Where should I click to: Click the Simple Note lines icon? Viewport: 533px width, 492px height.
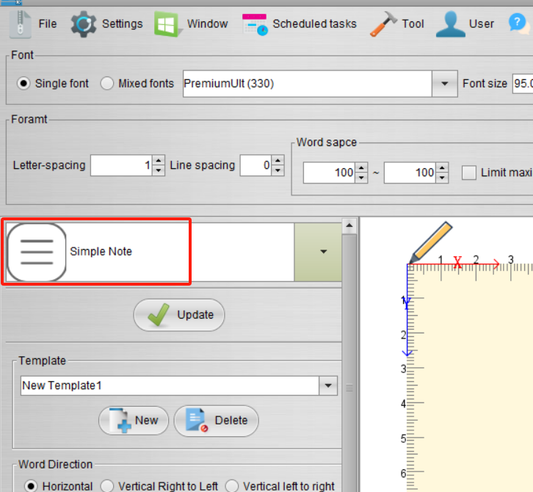click(37, 252)
